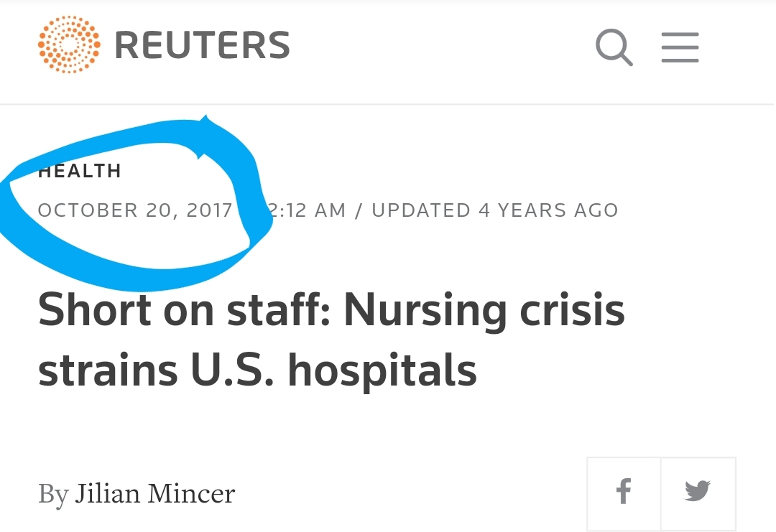Open the hamburger navigation menu
Screen dimensions: 776x532
(680, 47)
